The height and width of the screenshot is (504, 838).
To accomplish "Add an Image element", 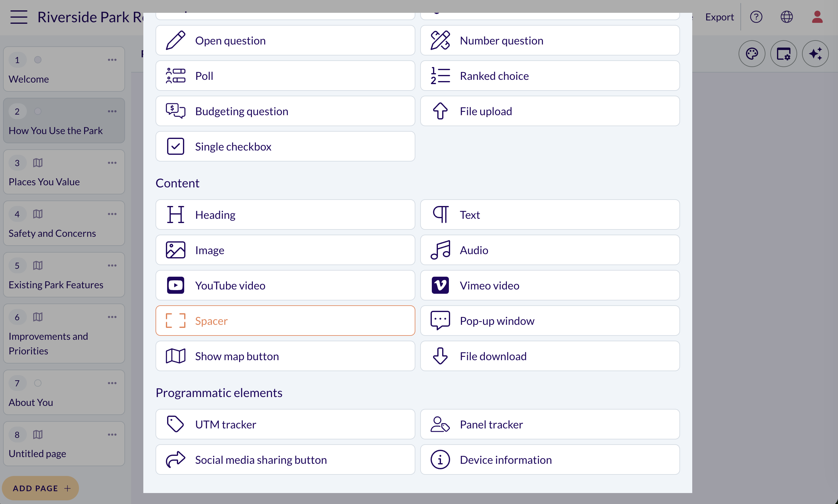I will (x=285, y=250).
